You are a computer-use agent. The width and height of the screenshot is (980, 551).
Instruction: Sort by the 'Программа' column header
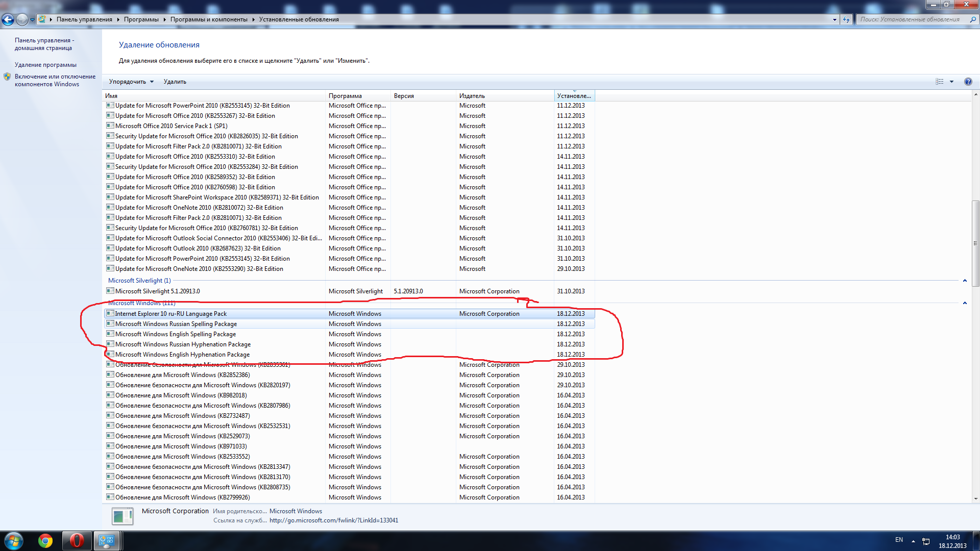tap(358, 96)
